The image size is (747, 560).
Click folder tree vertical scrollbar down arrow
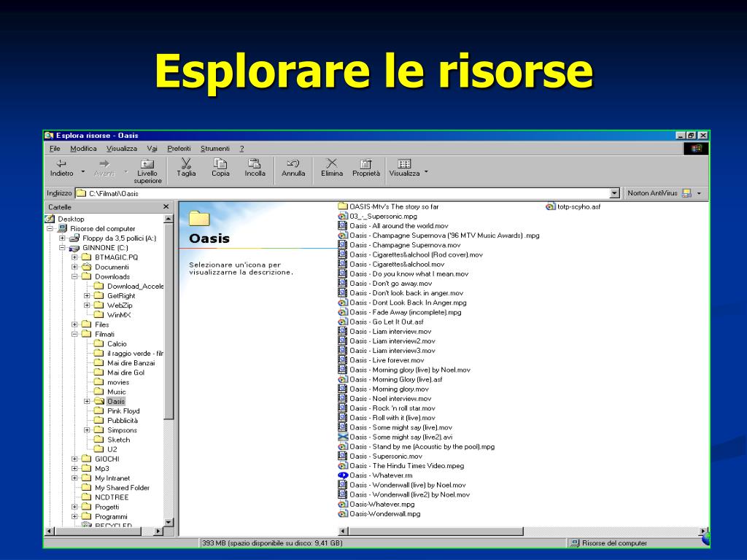coord(169,522)
